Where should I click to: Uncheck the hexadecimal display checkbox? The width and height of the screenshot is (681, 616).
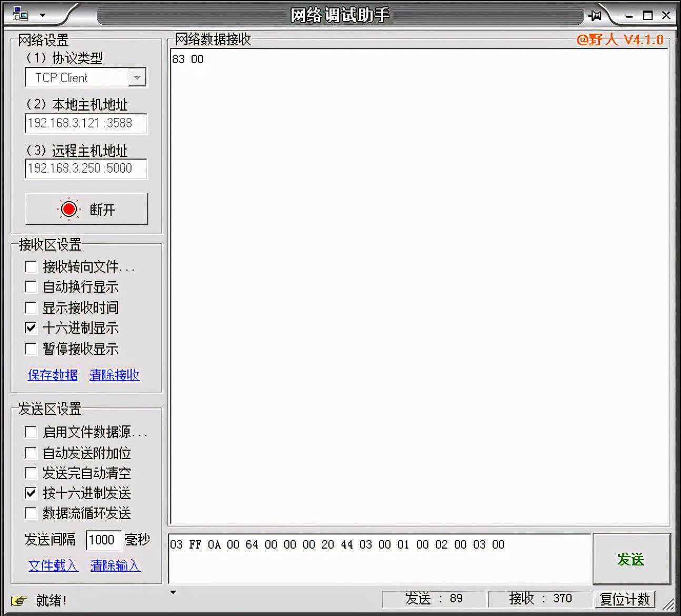(31, 328)
